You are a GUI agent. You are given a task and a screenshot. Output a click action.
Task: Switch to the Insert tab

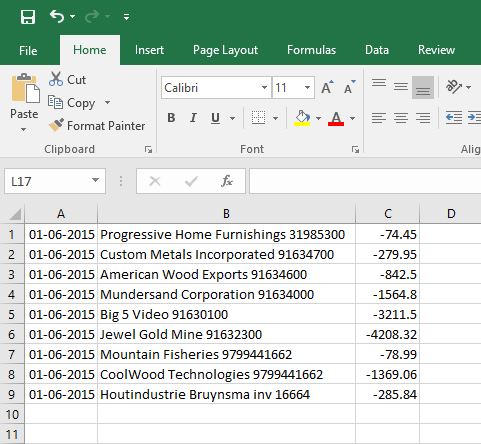click(x=149, y=50)
